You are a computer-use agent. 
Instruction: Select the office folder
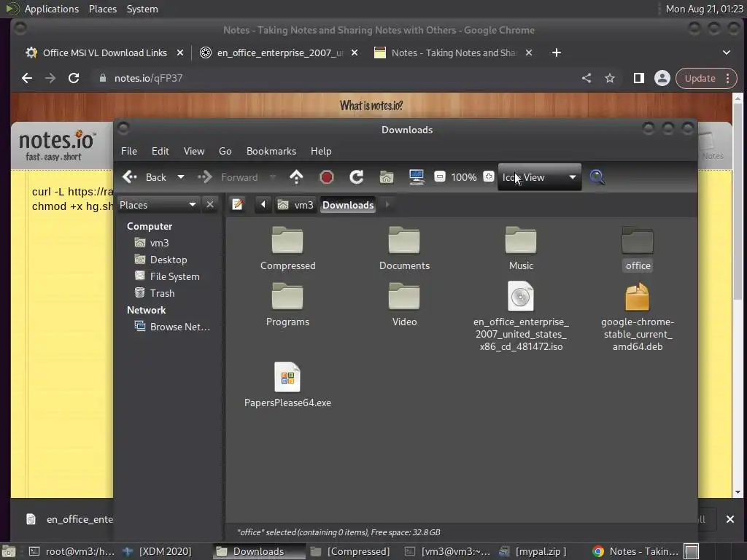(638, 249)
